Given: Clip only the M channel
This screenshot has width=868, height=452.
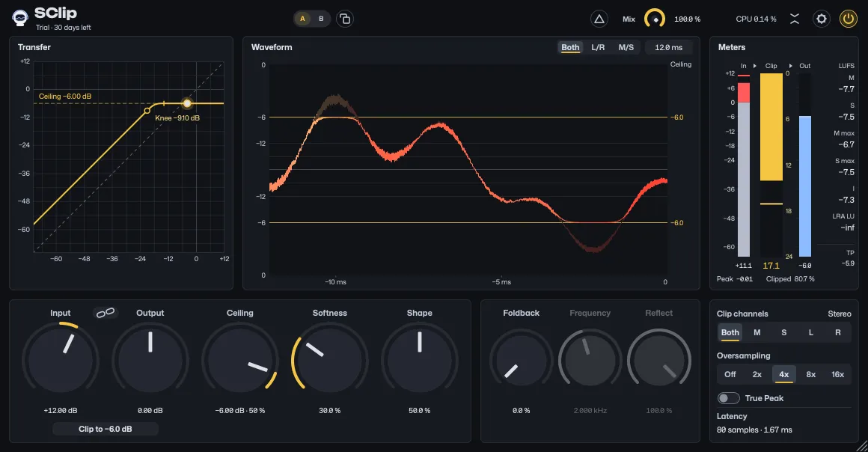Looking at the screenshot, I should tap(757, 332).
